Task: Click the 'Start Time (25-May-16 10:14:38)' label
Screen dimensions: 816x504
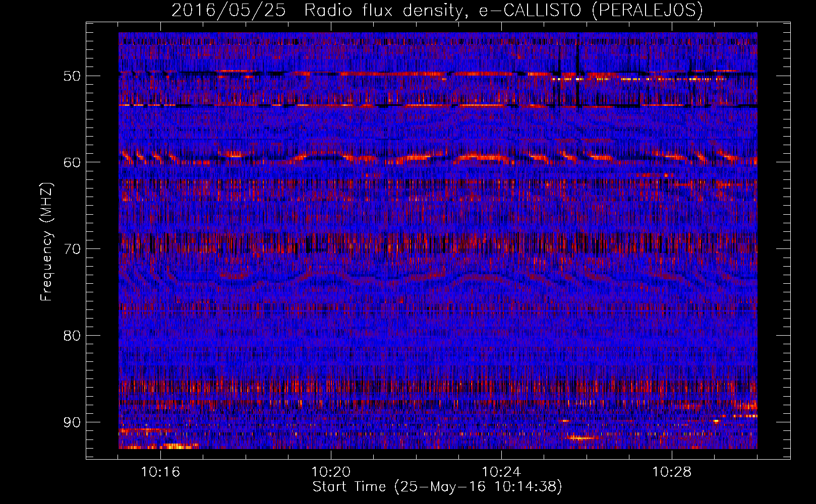Action: [437, 487]
